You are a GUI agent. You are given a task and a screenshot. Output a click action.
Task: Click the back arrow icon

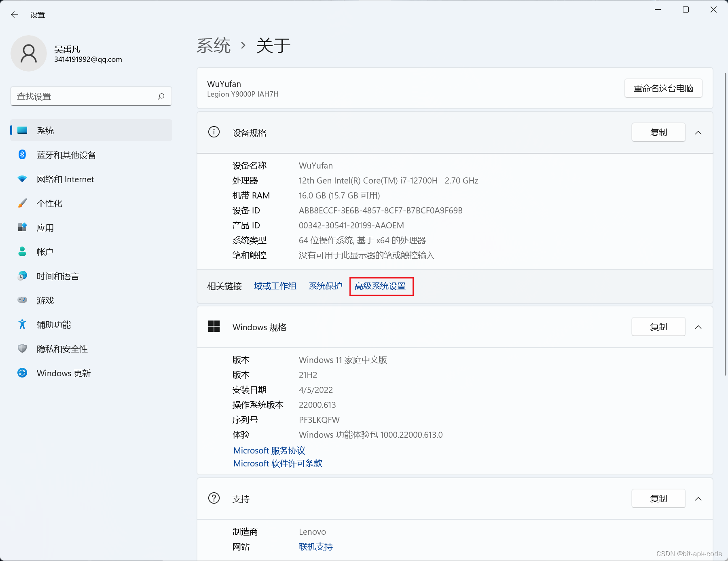tap(15, 15)
